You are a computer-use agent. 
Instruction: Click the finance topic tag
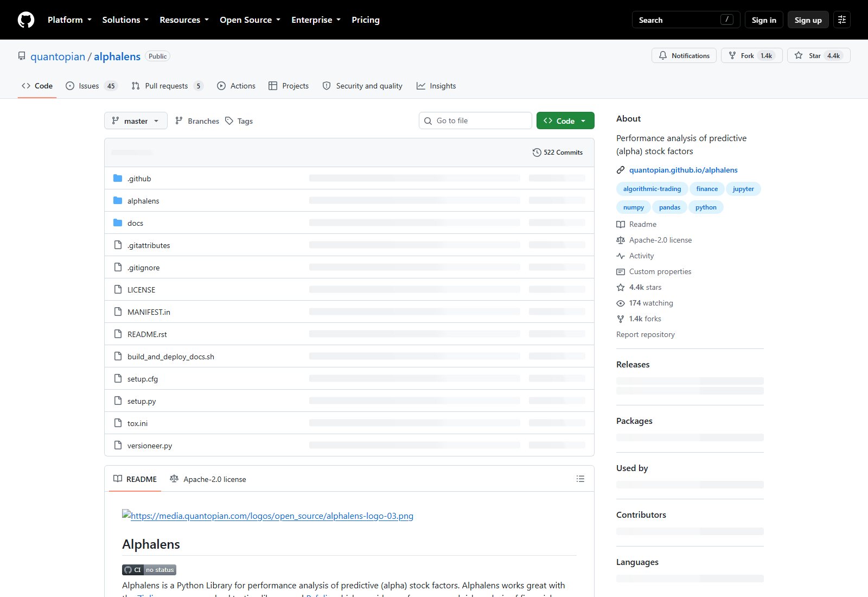707,189
